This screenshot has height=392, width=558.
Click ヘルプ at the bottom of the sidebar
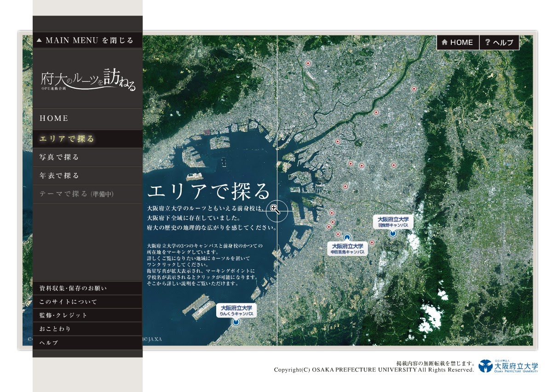click(x=87, y=343)
